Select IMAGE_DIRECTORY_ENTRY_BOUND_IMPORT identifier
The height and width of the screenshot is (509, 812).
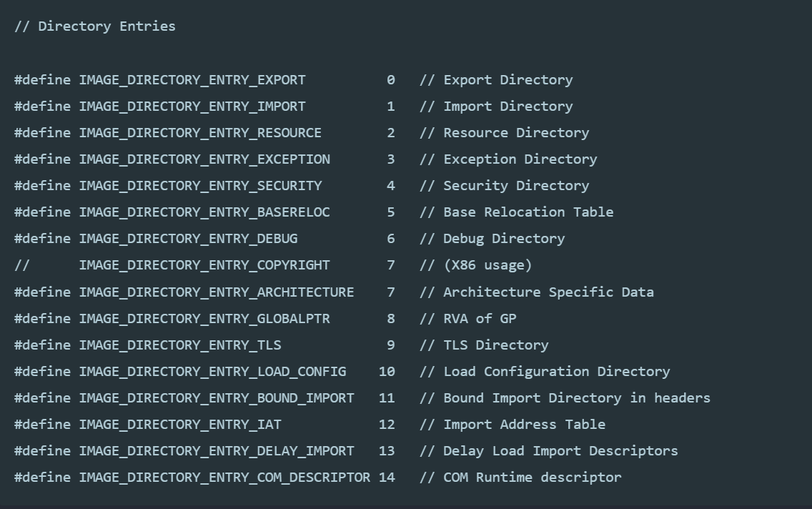coord(217,397)
